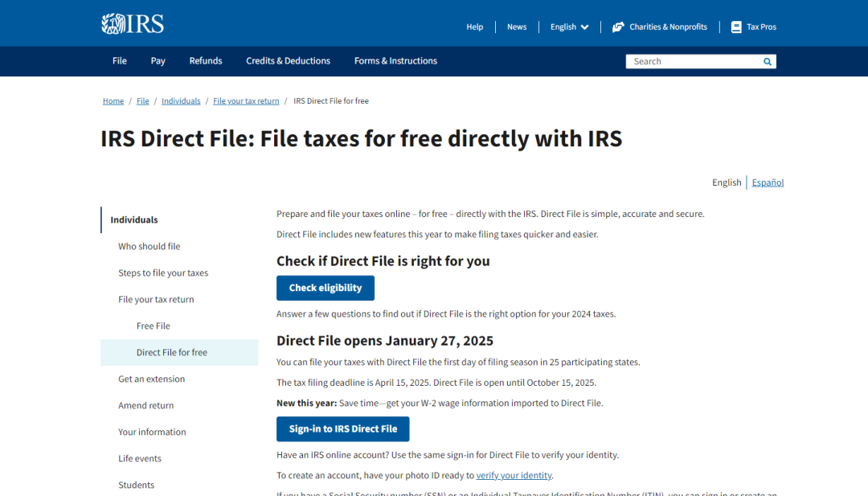Open Life events sidebar item
Viewport: 868px width, 496px height.
click(140, 458)
